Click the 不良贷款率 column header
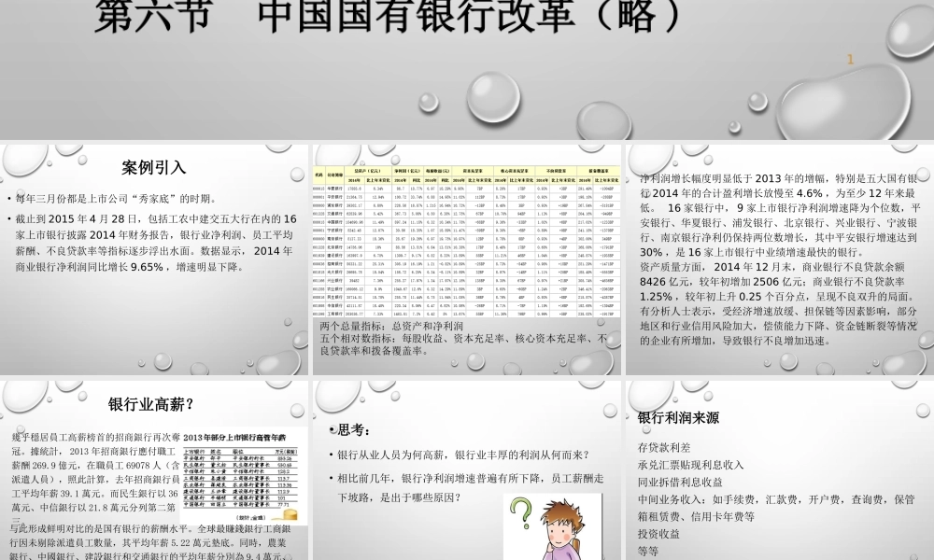This screenshot has width=934, height=560. pos(555,172)
